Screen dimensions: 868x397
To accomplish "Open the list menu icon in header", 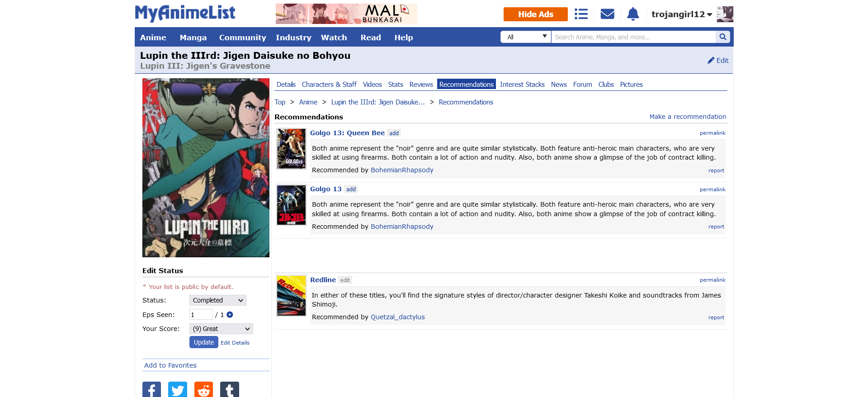I will point(581,14).
